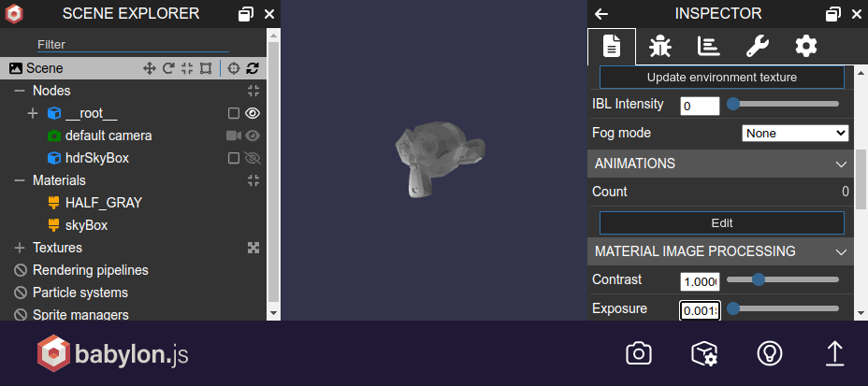Click the blue cube icon beside __root__
Screen dimensions: 868x386
click(53, 113)
